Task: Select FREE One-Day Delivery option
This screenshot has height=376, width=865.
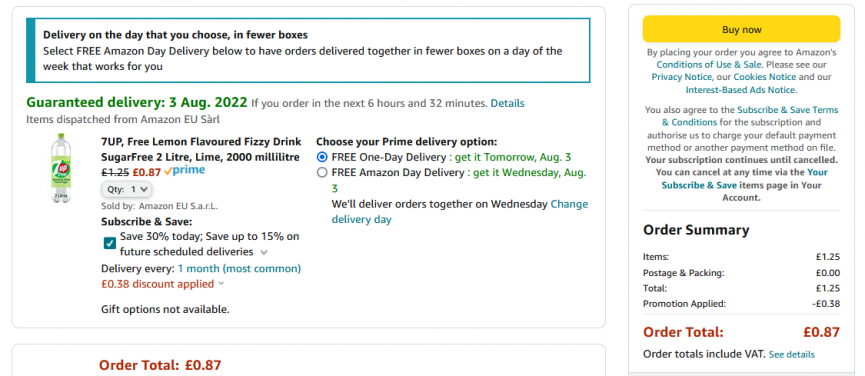Action: point(322,157)
